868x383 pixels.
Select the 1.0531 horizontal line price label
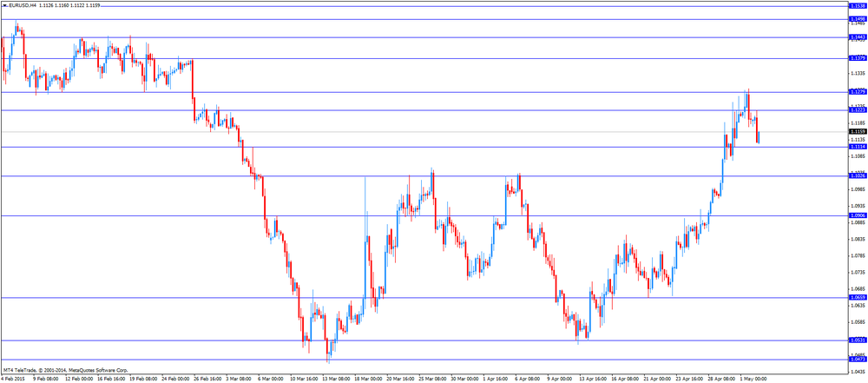[x=857, y=340]
